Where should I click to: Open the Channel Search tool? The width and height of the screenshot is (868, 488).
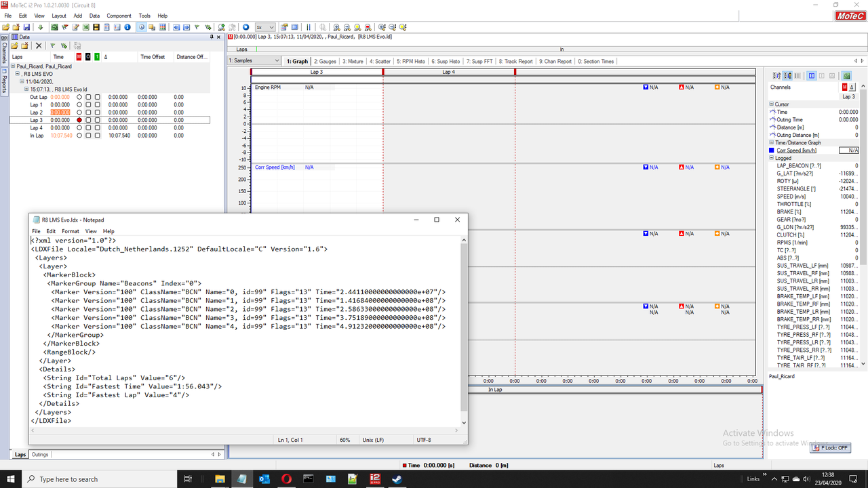tap(221, 27)
